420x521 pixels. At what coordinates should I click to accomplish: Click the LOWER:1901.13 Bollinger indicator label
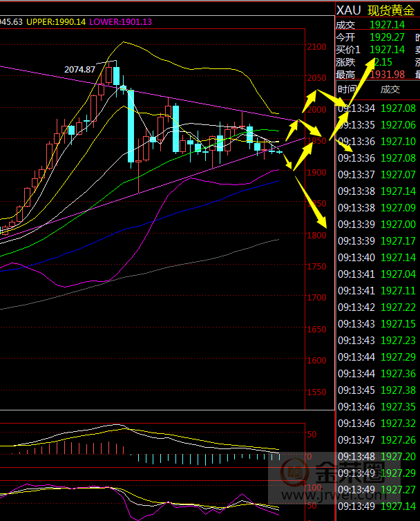pos(122,22)
